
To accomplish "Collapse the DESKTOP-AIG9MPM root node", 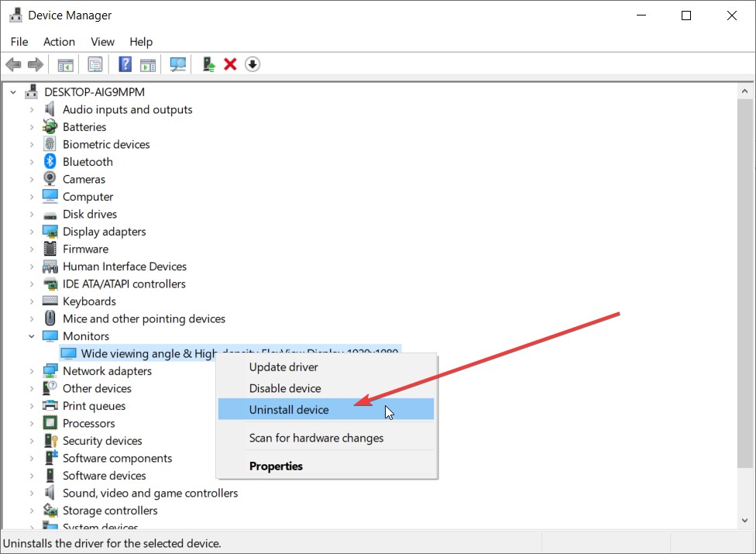I will tap(12, 91).
